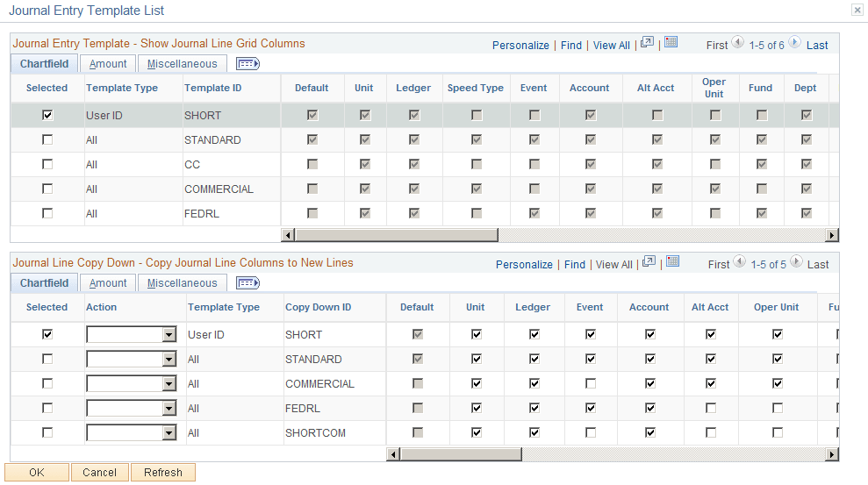The width and height of the screenshot is (868, 485).
Task: Show previous rows in Copy Down grid
Action: tap(740, 261)
